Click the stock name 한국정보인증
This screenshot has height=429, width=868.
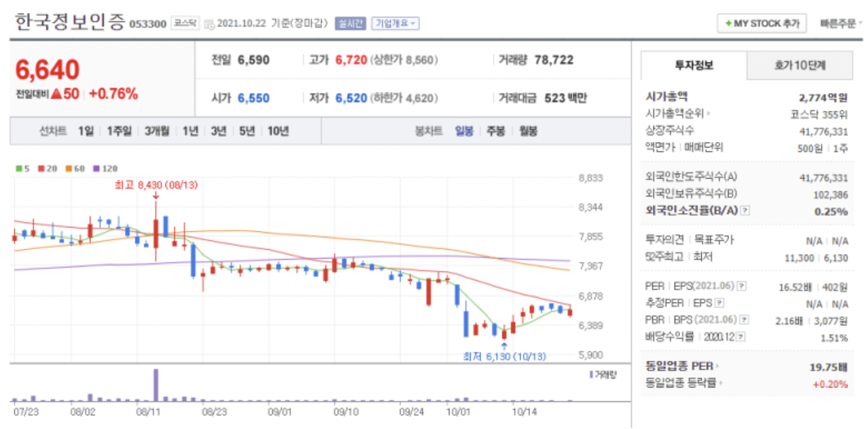click(69, 23)
